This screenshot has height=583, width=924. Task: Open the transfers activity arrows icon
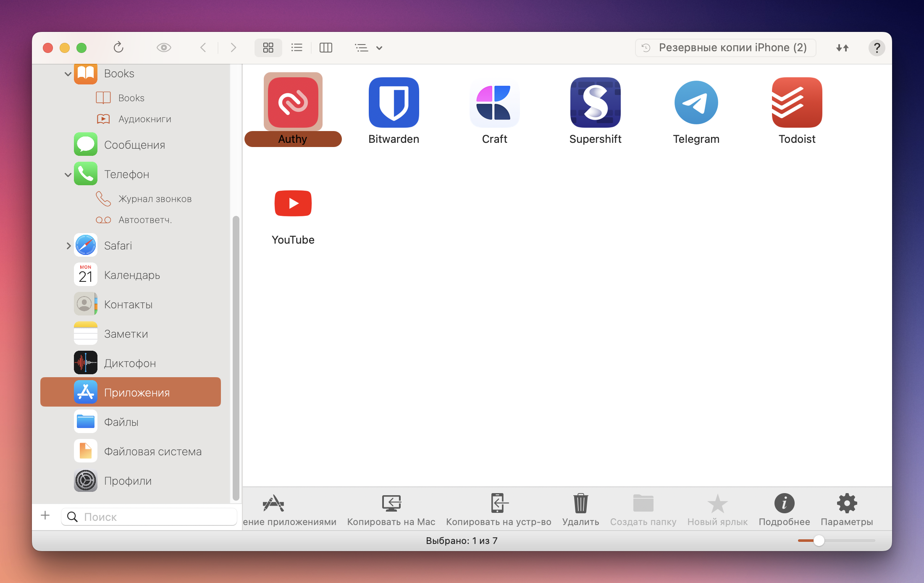[842, 48]
